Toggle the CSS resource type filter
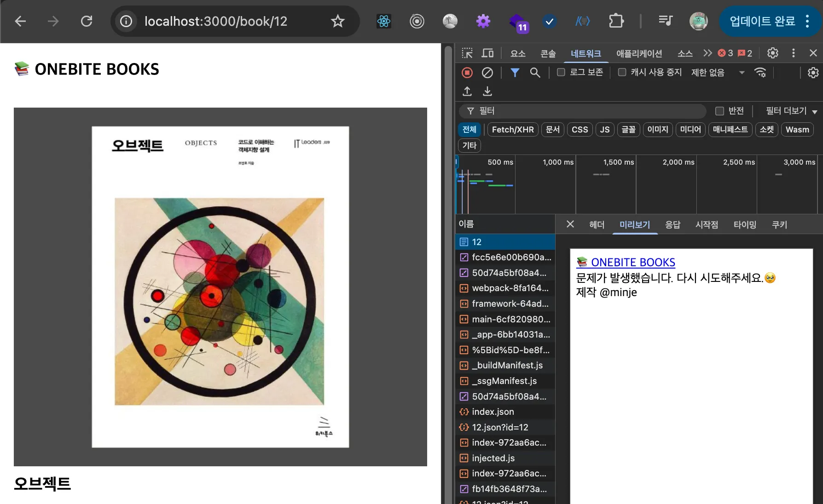Image resolution: width=823 pixels, height=504 pixels. point(580,130)
